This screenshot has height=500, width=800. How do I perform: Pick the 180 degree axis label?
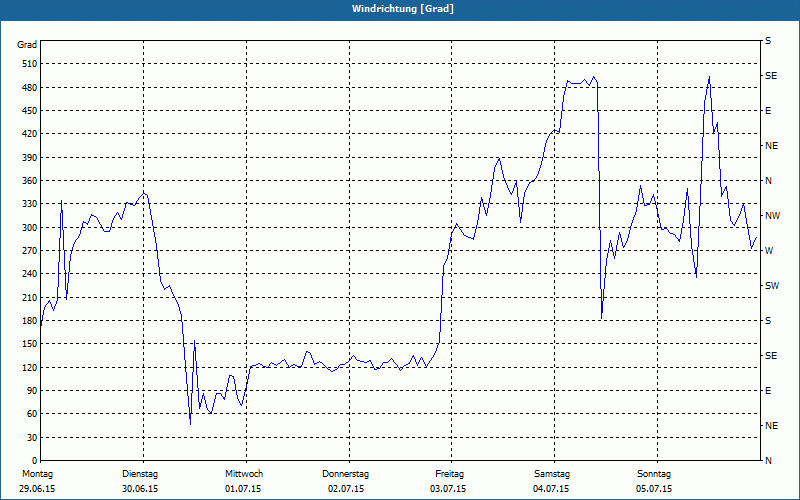click(x=30, y=321)
